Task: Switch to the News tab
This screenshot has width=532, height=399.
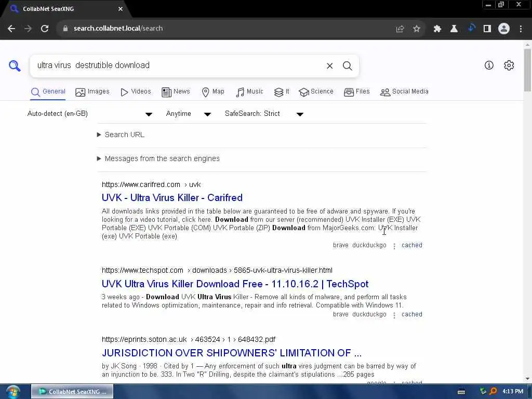Action: pyautogui.click(x=176, y=91)
